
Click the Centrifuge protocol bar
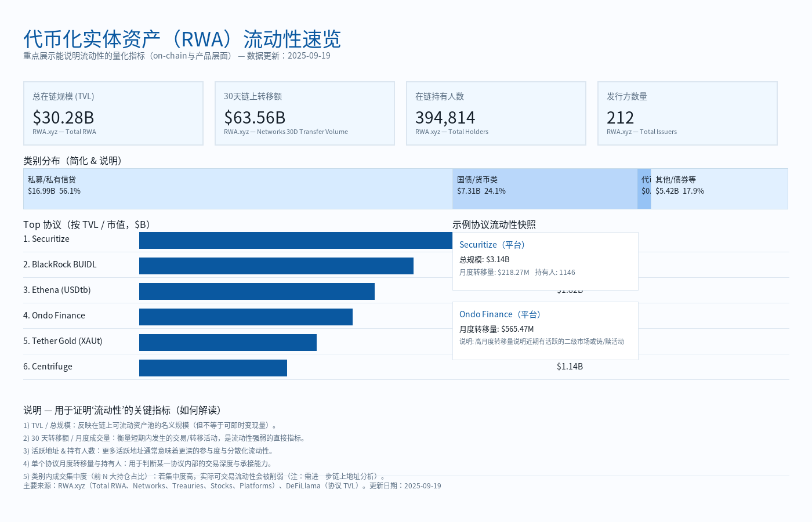[213, 368]
